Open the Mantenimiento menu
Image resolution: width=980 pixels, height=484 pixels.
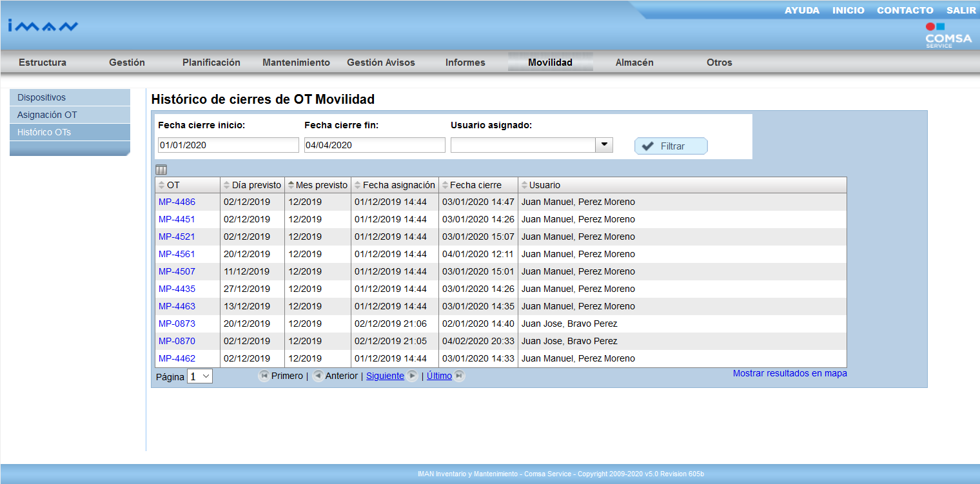tap(296, 63)
